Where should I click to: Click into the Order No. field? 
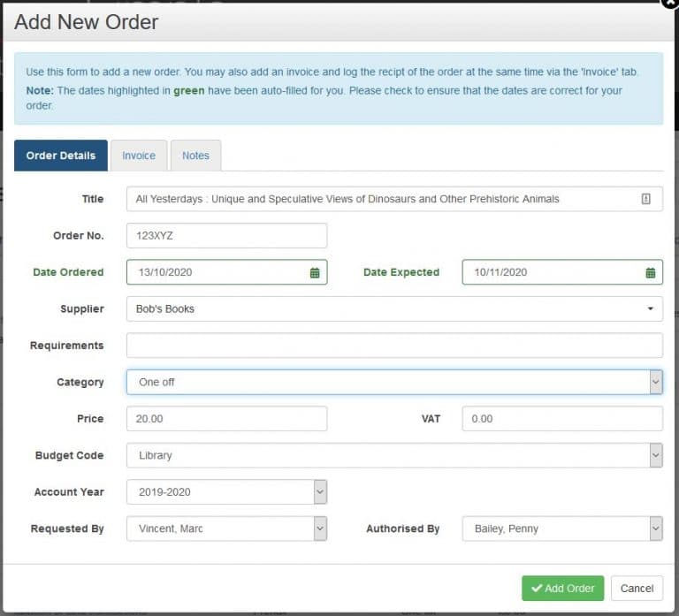click(x=227, y=236)
